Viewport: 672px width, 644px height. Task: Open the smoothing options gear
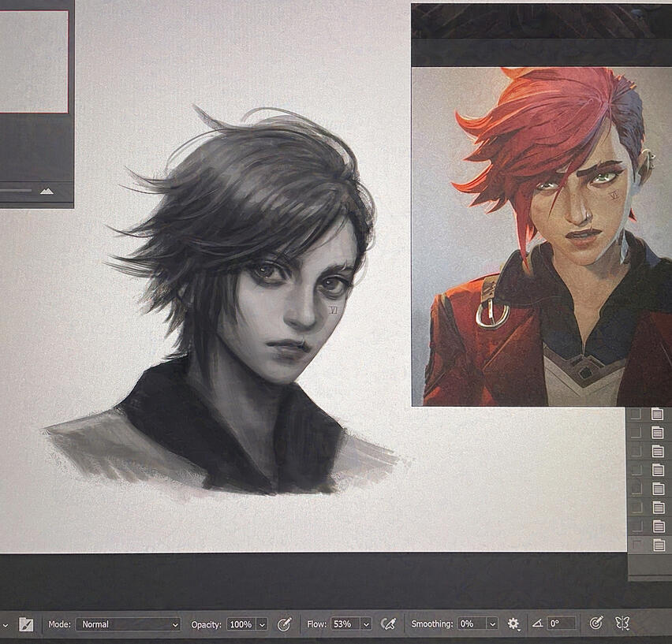pyautogui.click(x=513, y=624)
